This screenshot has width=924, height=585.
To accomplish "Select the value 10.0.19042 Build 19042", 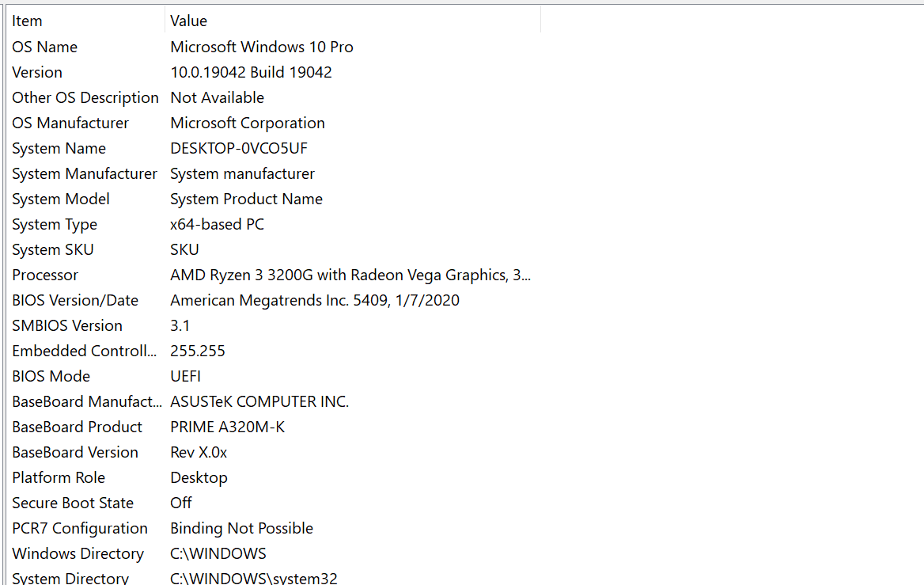I will [x=251, y=73].
